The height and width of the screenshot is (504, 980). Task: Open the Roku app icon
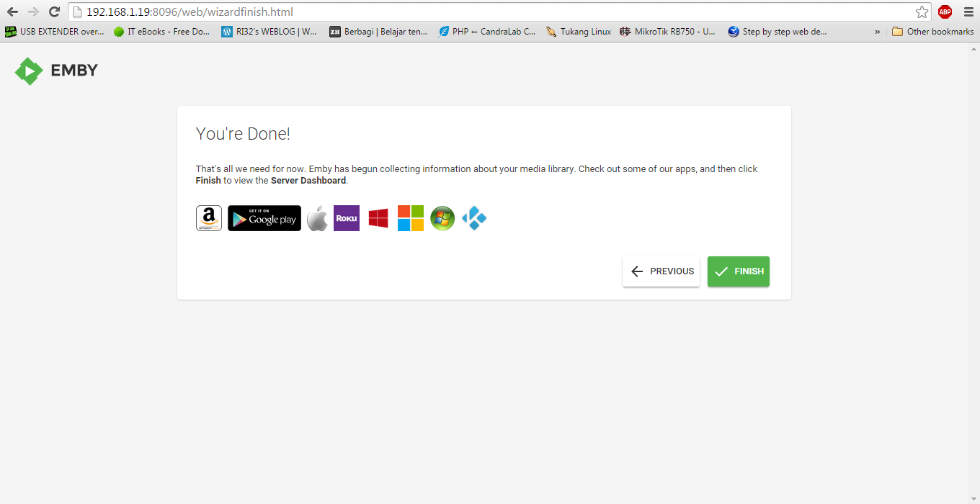click(347, 218)
